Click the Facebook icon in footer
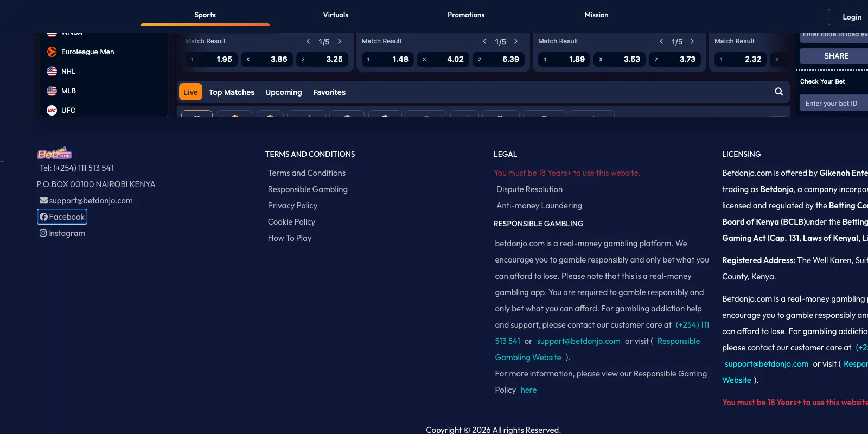The image size is (868, 434). [x=43, y=217]
